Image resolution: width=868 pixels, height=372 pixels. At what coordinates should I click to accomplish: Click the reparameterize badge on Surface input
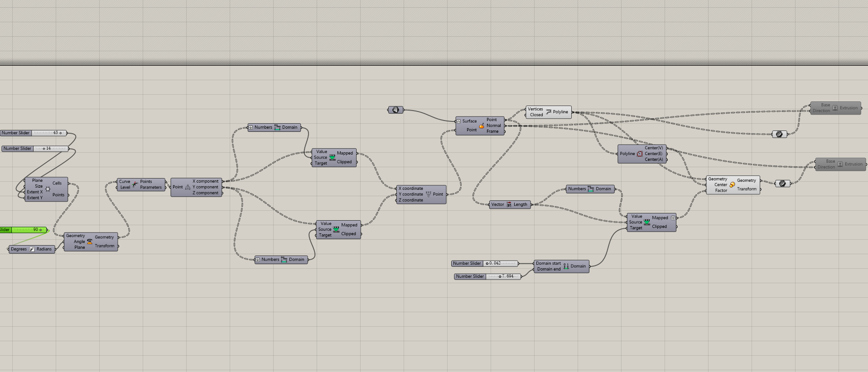coord(459,121)
